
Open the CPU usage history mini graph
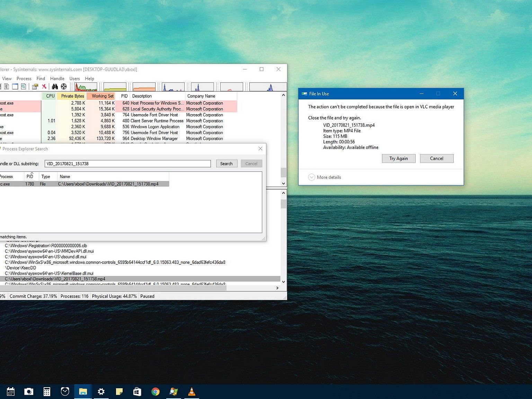coord(86,87)
